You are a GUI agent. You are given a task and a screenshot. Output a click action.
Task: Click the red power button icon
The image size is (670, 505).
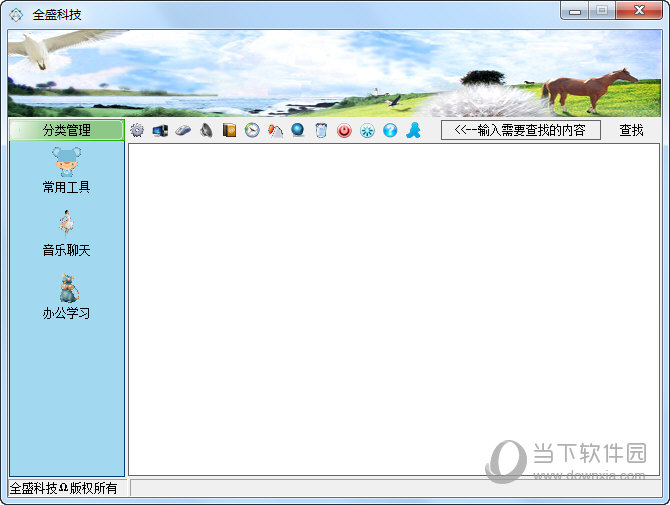coord(344,130)
